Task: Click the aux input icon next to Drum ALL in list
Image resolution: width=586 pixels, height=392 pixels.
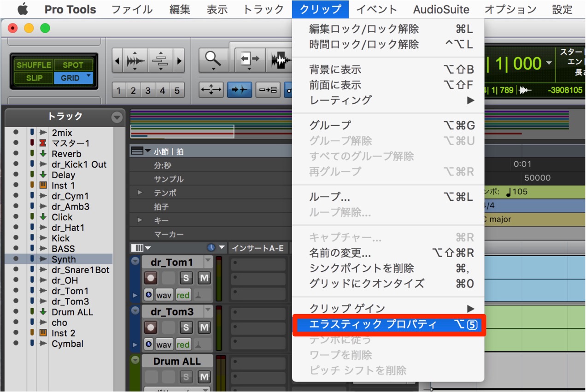Action: pos(43,312)
